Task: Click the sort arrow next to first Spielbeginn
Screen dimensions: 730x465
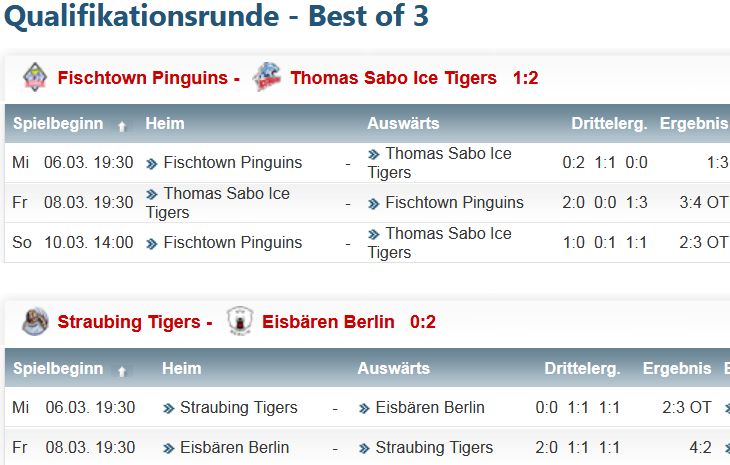Action: (122, 126)
